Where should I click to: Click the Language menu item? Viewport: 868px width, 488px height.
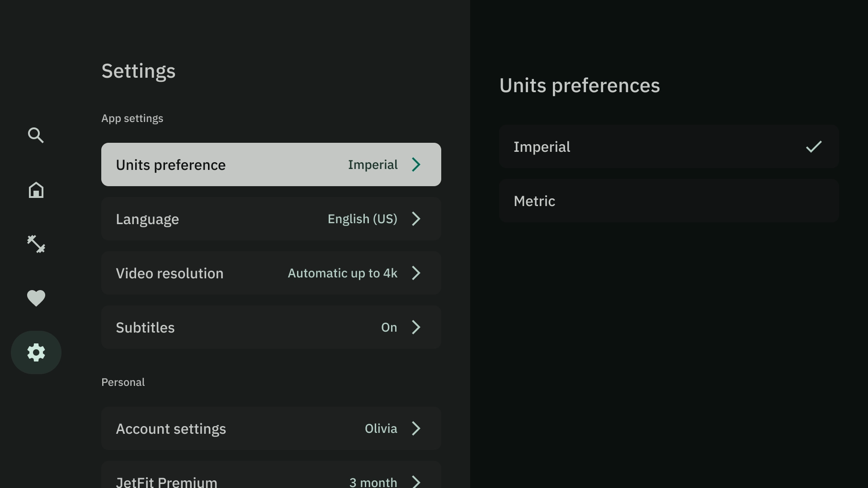(x=271, y=219)
